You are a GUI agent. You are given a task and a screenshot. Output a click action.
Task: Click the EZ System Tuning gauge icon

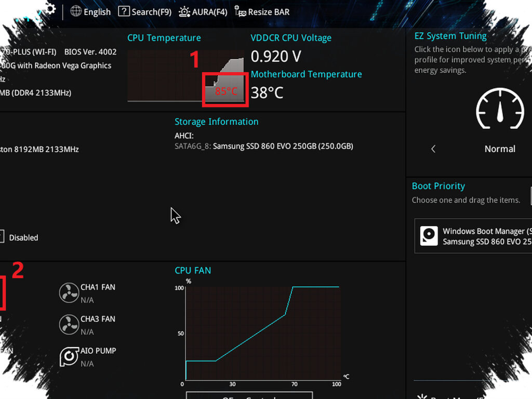tap(500, 108)
